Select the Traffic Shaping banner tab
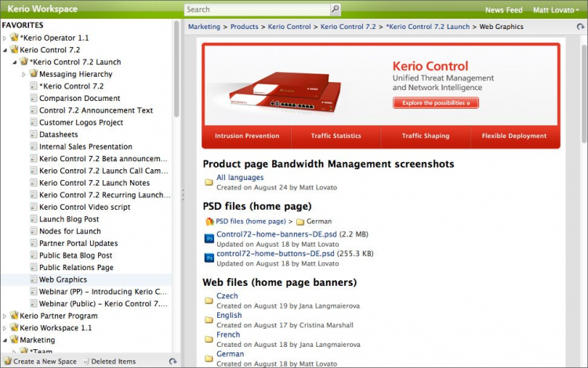Viewport: 588px width, 368px height. (x=425, y=136)
